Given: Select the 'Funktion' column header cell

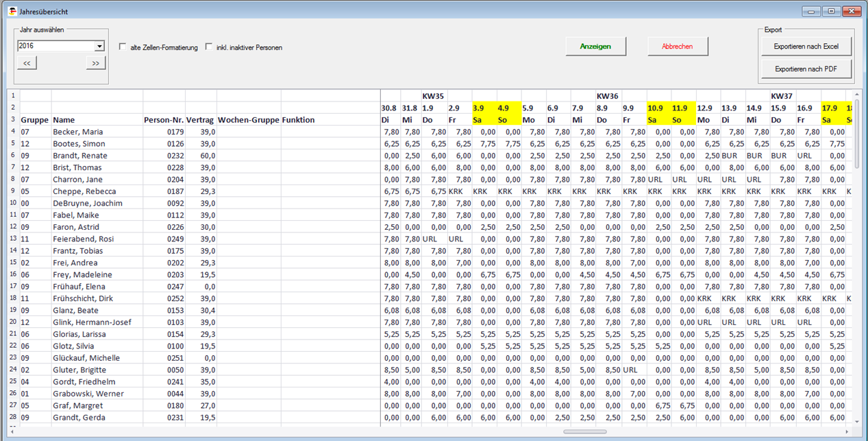Looking at the screenshot, I should tap(330, 120).
